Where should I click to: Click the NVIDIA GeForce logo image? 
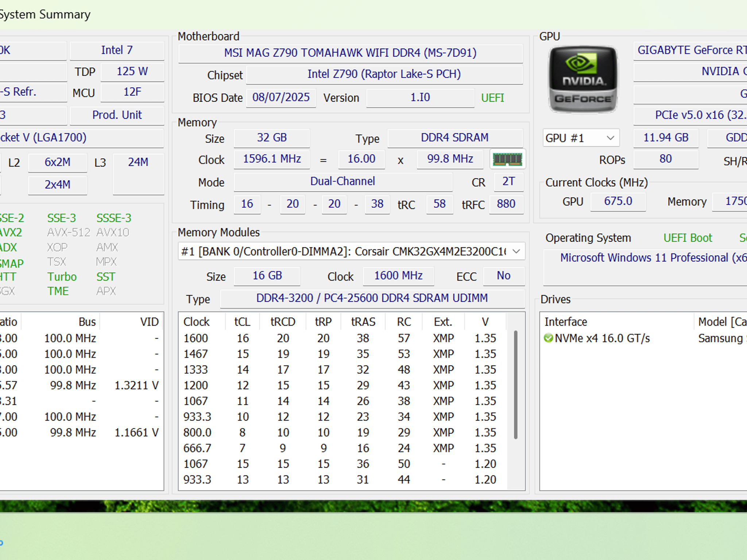coord(583,79)
